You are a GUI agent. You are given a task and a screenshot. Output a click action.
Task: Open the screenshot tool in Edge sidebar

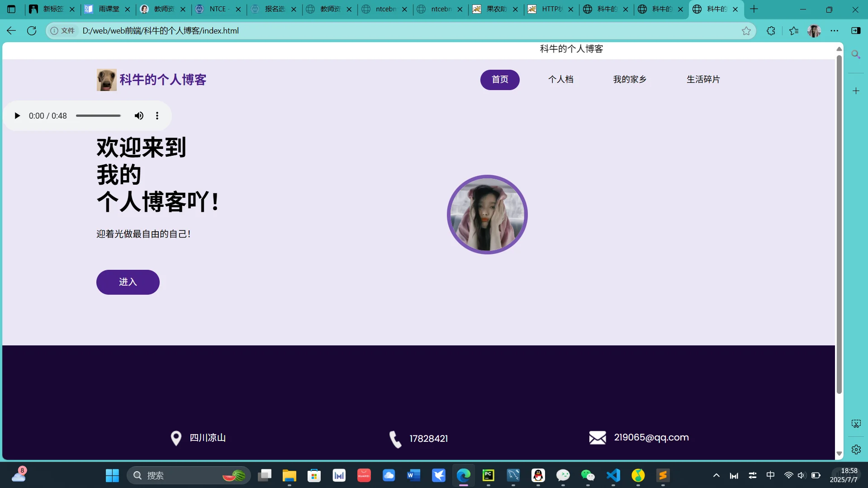click(x=856, y=423)
